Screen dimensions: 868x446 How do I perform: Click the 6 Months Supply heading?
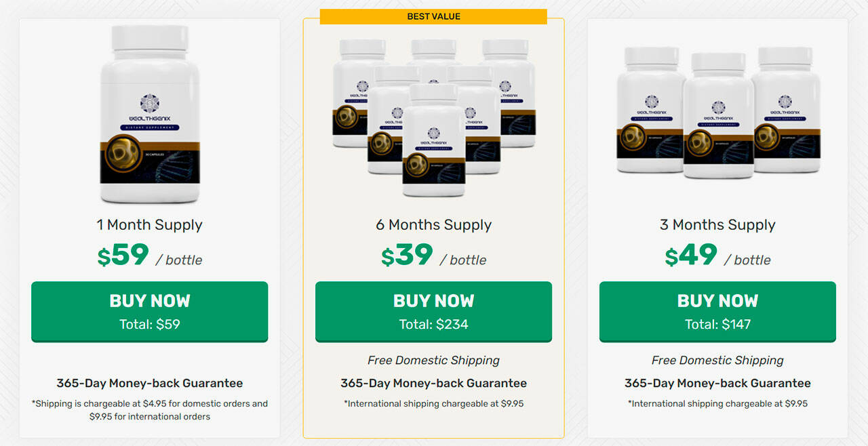pyautogui.click(x=433, y=225)
